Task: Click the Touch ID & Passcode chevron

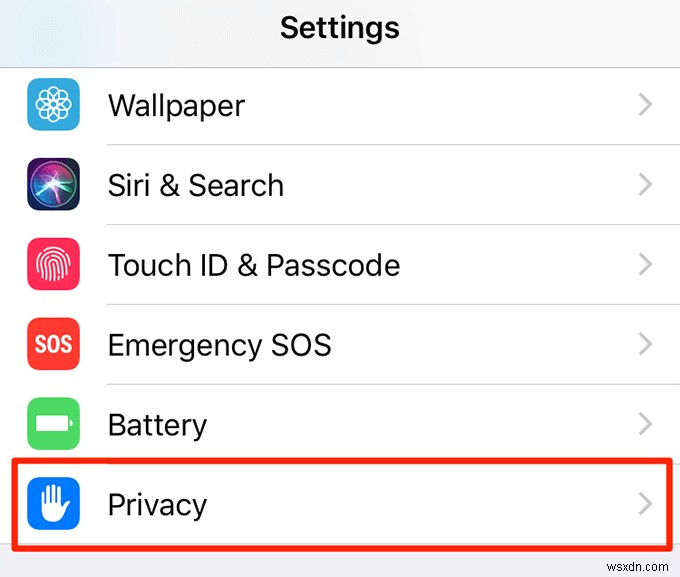Action: pos(645,265)
